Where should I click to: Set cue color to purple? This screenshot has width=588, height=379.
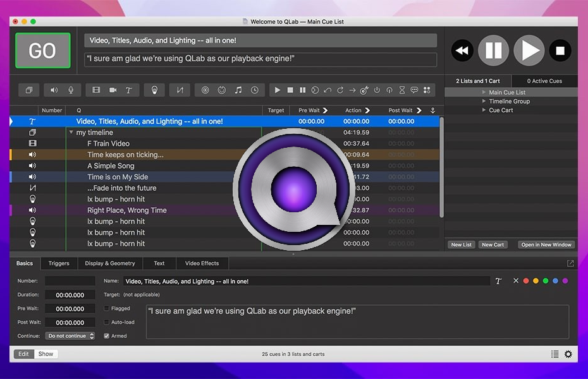(x=565, y=281)
